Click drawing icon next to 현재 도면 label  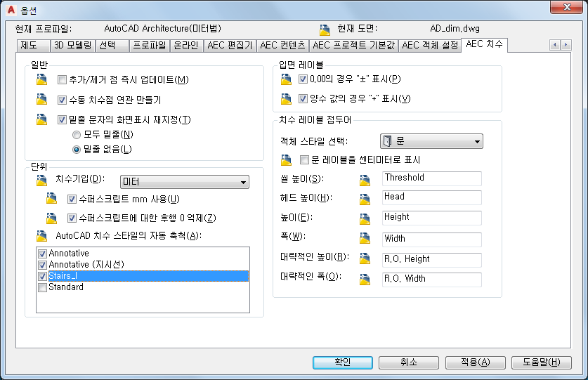click(x=325, y=30)
